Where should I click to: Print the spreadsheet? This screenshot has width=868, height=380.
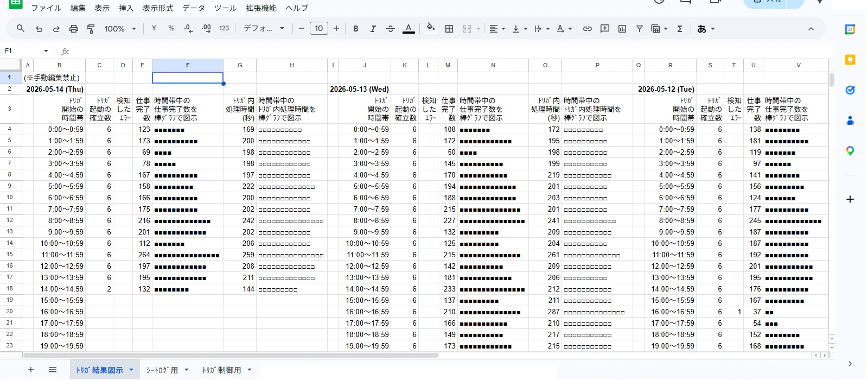[x=74, y=29]
